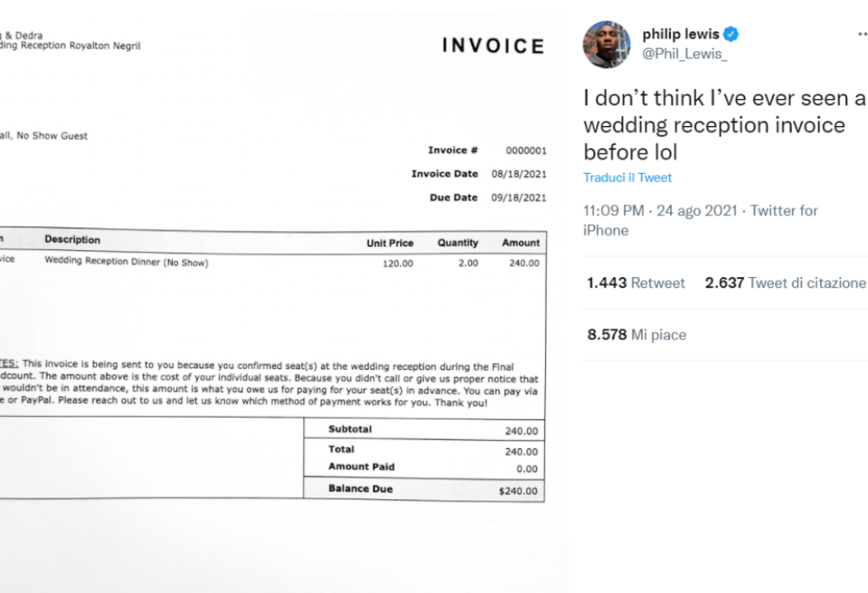This screenshot has width=868, height=593.
Task: Click the invoice number 0000001
Action: (526, 151)
